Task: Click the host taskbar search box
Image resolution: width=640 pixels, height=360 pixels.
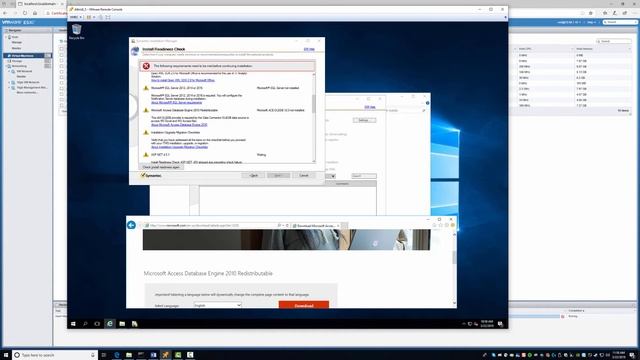Action: 55,355
